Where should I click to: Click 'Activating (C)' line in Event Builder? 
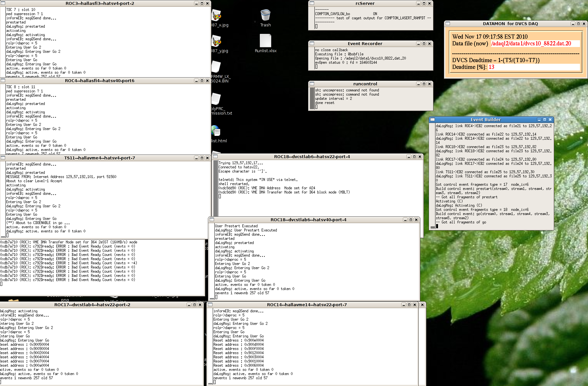449,201
